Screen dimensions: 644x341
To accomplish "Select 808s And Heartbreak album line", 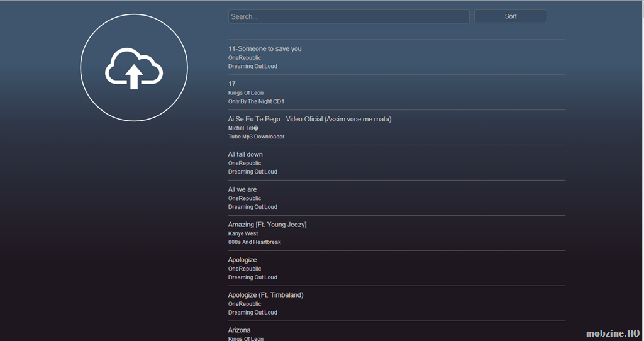I will coord(254,242).
